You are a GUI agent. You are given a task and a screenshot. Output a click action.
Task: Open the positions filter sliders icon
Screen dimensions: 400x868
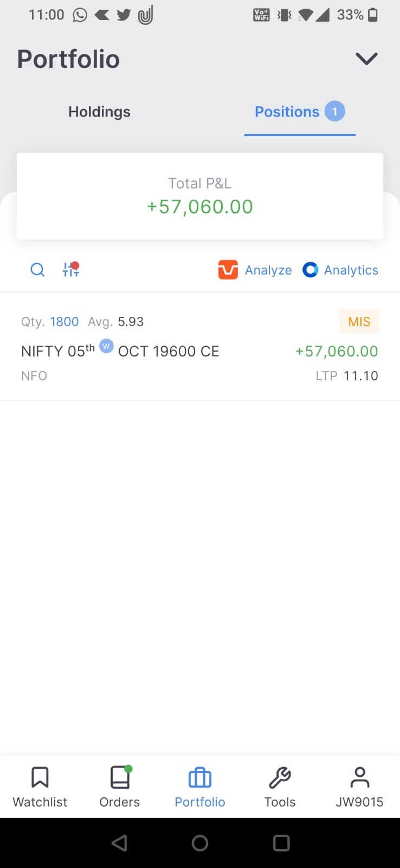coord(71,269)
